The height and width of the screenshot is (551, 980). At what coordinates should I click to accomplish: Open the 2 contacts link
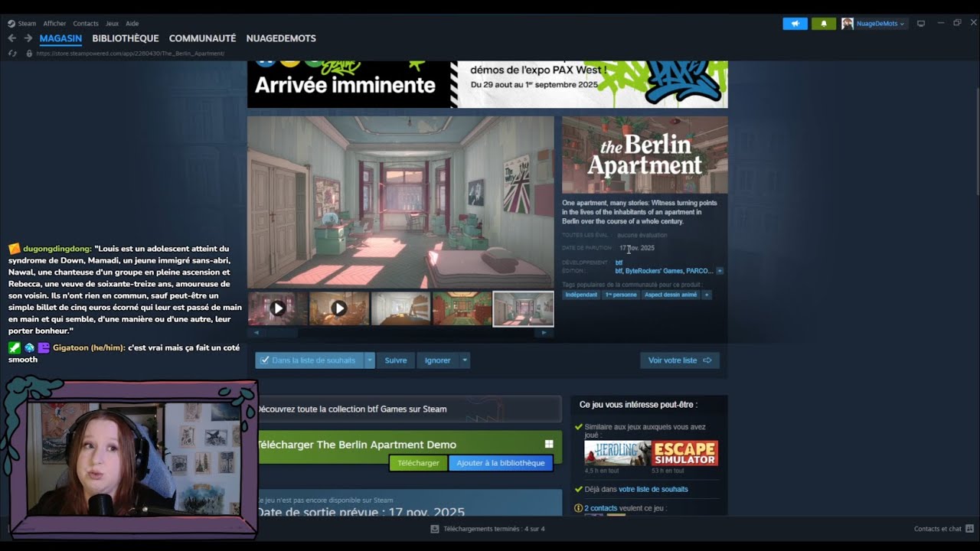[600, 508]
